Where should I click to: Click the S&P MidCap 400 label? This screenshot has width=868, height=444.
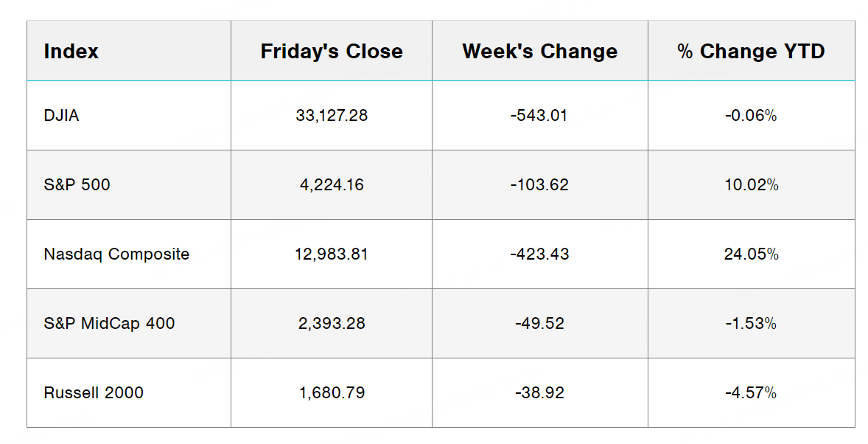pos(109,324)
